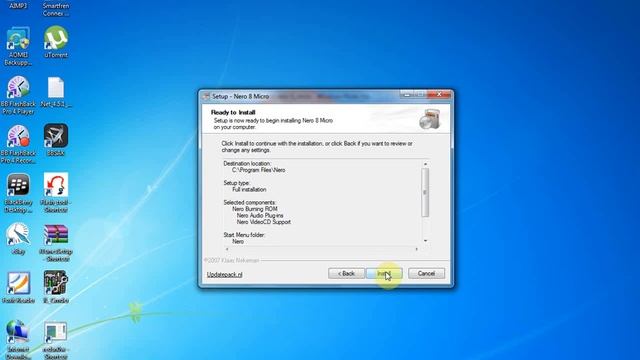Screen dimensions: 640x360
Task: Click the Smartfren Connex desktop label
Action: [56, 9]
